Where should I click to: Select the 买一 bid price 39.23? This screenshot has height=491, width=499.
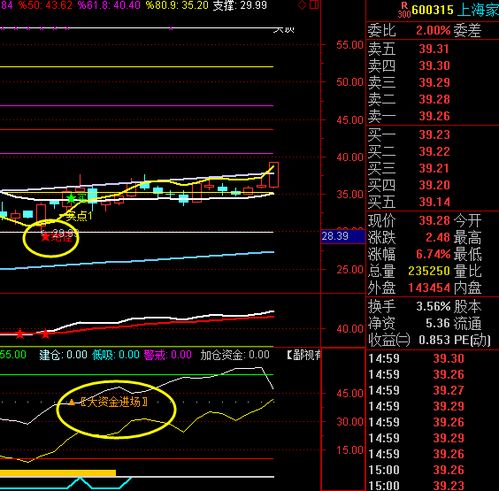[x=434, y=135]
